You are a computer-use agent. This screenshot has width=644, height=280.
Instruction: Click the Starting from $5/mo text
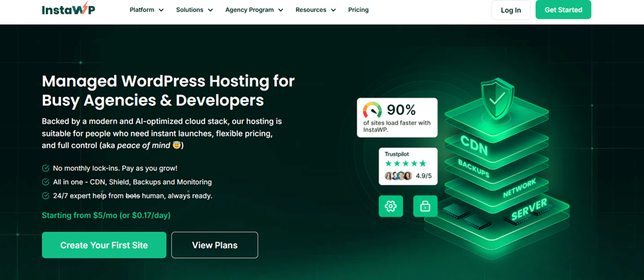[x=106, y=215]
